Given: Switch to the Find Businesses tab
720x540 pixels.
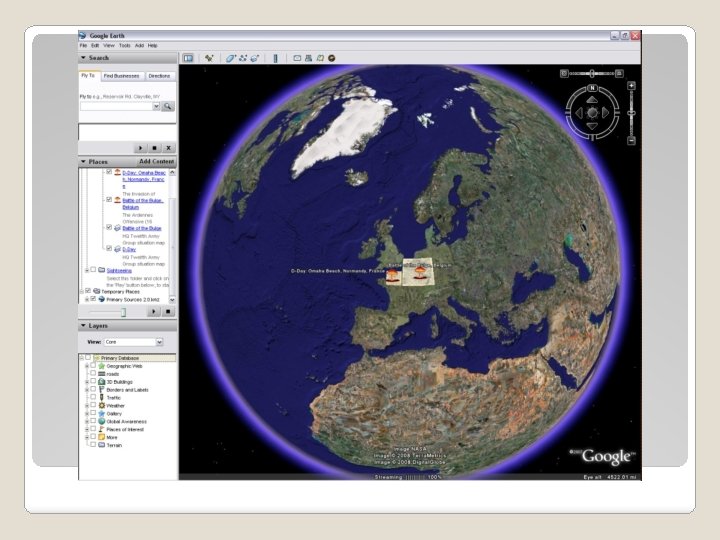Looking at the screenshot, I should [121, 76].
